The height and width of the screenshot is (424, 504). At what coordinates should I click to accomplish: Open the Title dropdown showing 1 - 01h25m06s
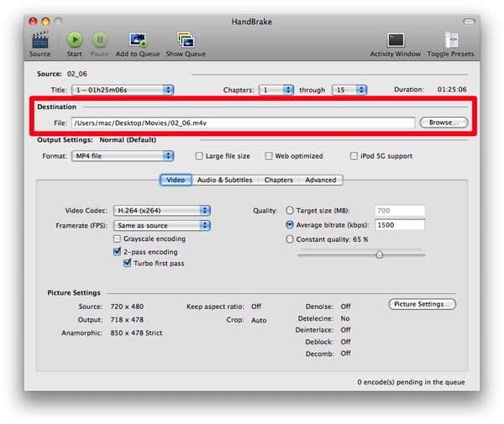[x=123, y=90]
